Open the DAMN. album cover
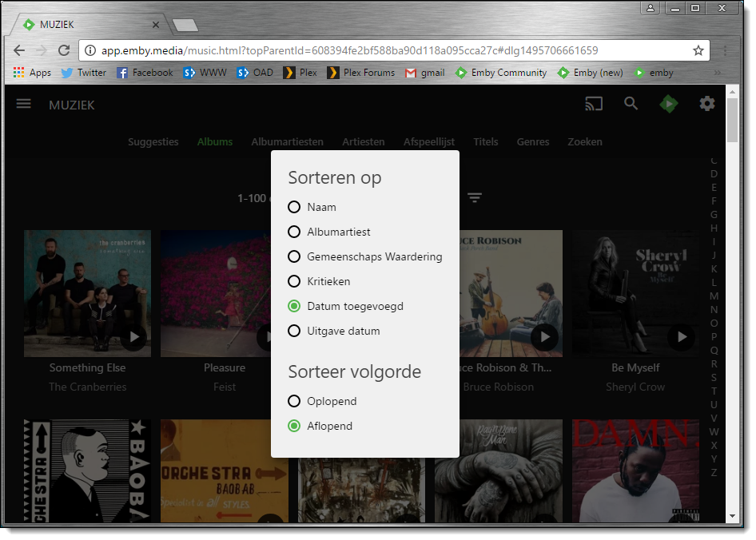The height and width of the screenshot is (540, 756). click(635, 471)
